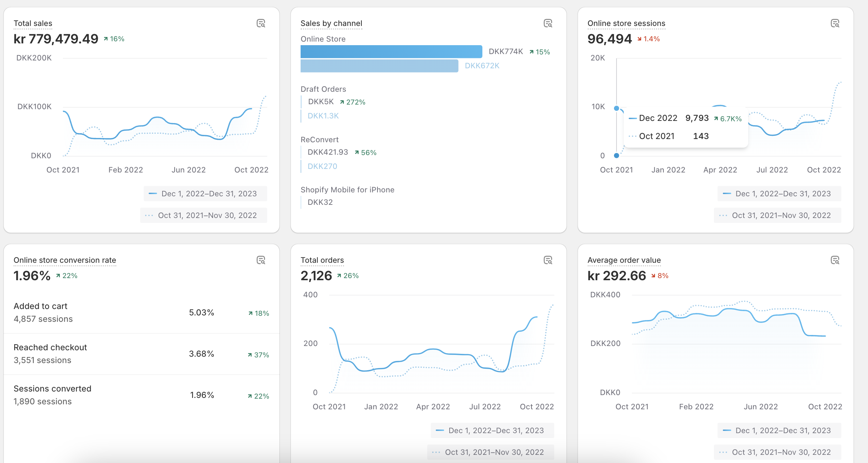Image resolution: width=868 pixels, height=463 pixels.
Task: Click the Reached checkout funnel row
Action: click(x=141, y=354)
